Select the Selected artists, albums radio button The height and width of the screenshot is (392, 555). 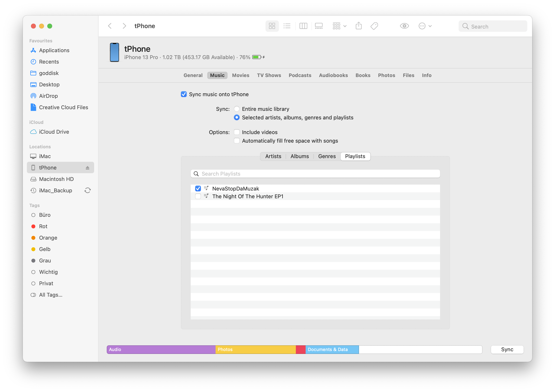pos(237,117)
